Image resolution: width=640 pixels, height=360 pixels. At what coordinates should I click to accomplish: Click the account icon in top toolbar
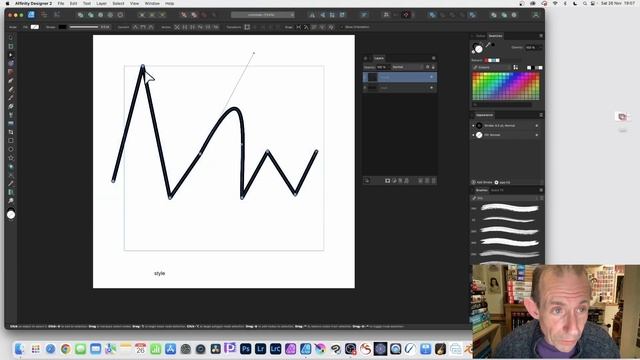(536, 15)
